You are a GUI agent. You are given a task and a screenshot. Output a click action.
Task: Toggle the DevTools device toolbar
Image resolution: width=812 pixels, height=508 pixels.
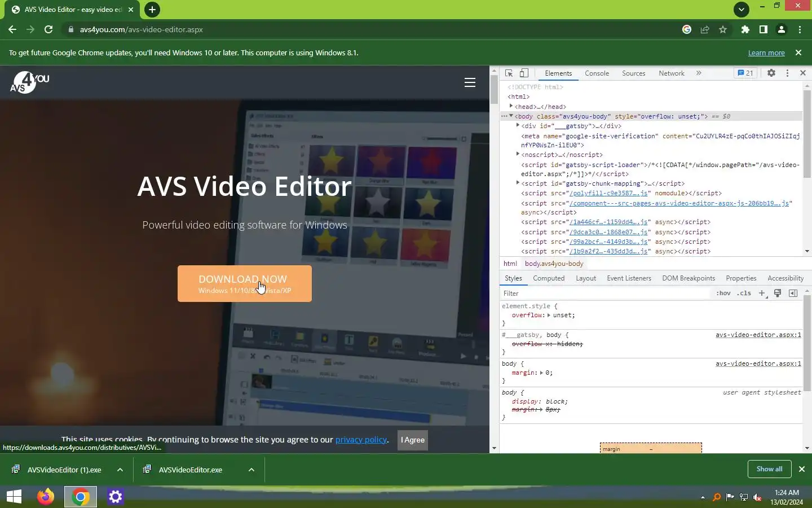524,73
